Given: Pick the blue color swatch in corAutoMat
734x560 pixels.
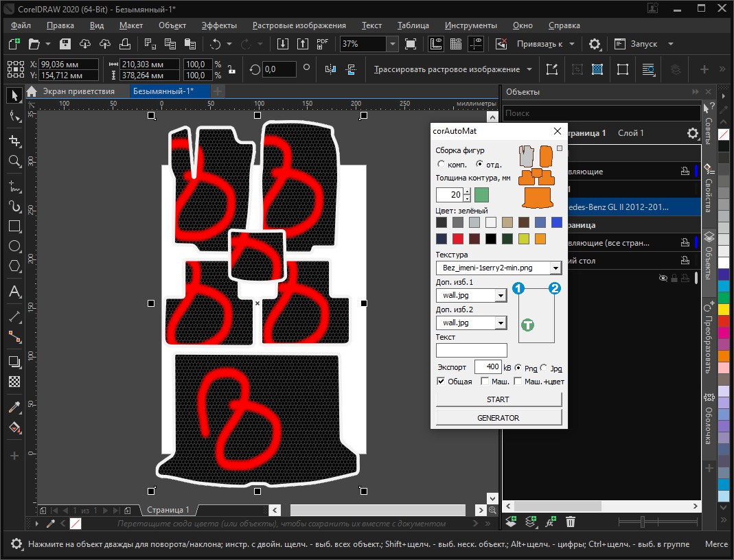Looking at the screenshot, I should pyautogui.click(x=556, y=222).
